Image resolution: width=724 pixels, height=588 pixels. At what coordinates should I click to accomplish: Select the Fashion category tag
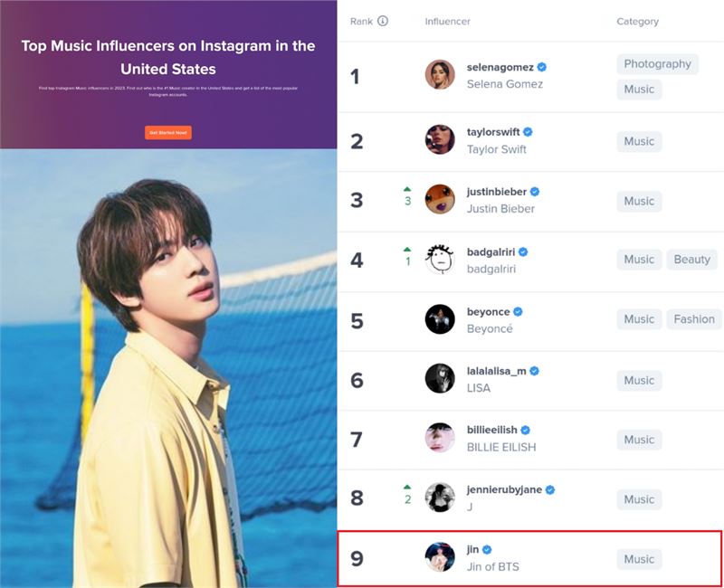(694, 319)
